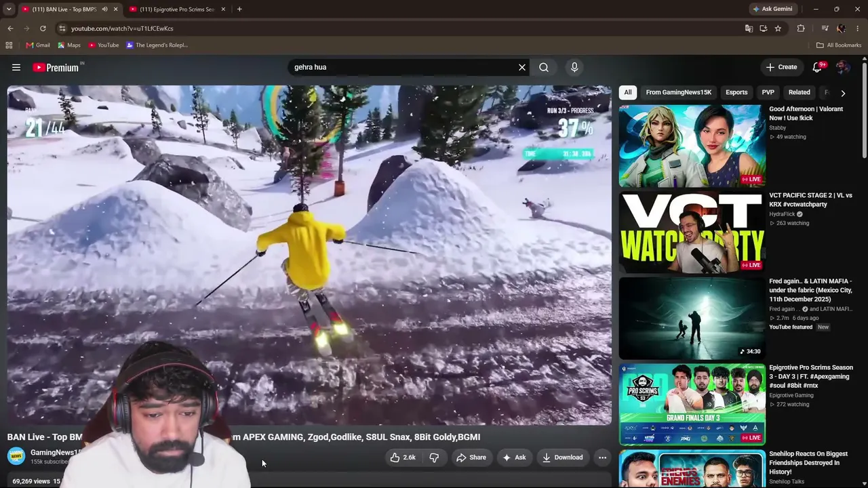
Task: Visit the Stabby channel
Action: point(778,127)
